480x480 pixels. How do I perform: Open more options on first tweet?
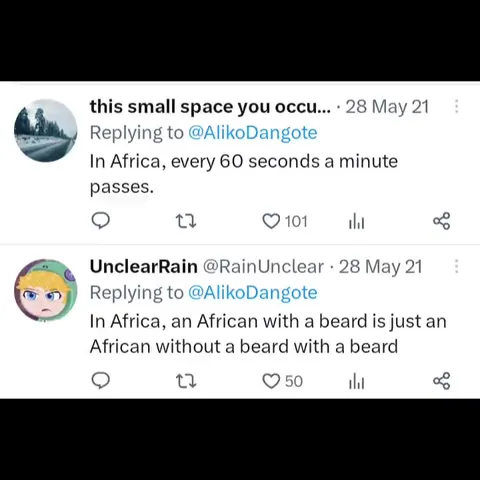pyautogui.click(x=457, y=107)
